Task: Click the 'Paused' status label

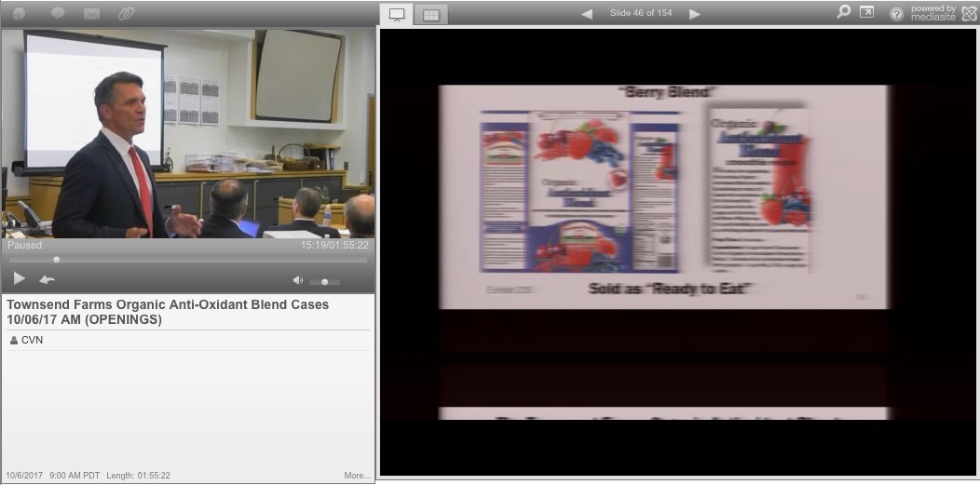Action: pos(24,246)
